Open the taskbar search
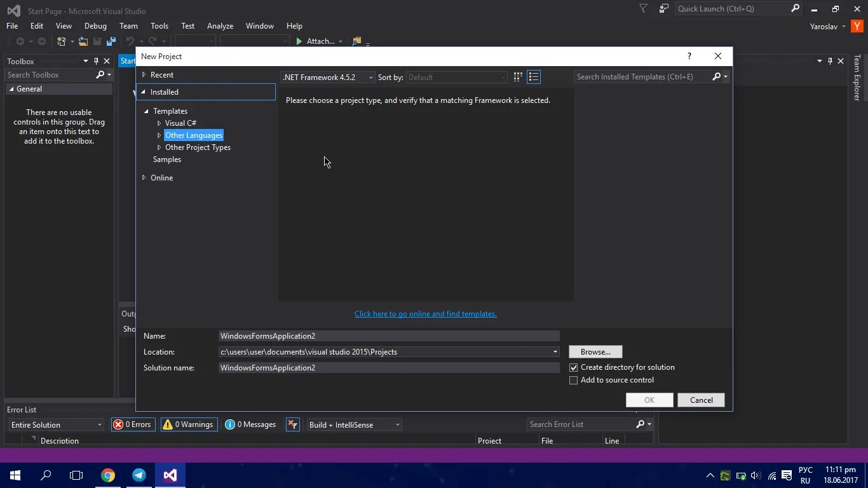The height and width of the screenshot is (488, 868). click(46, 475)
